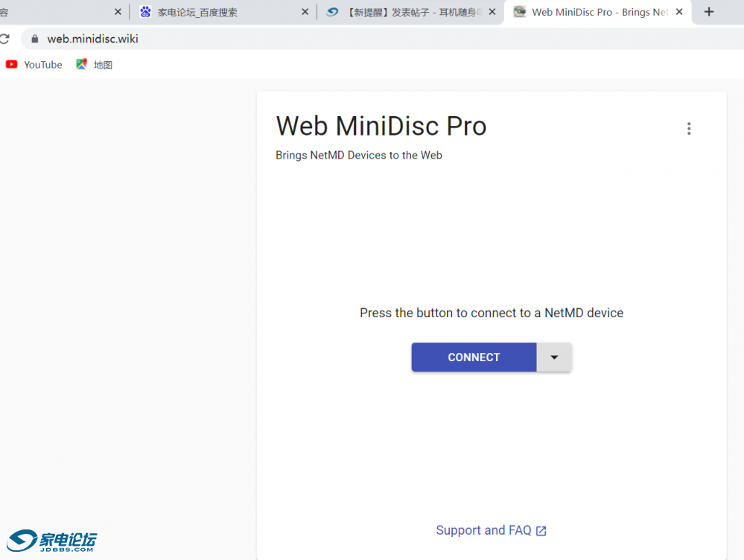Close the 【新提醒】发表帖子 tab

[x=492, y=12]
